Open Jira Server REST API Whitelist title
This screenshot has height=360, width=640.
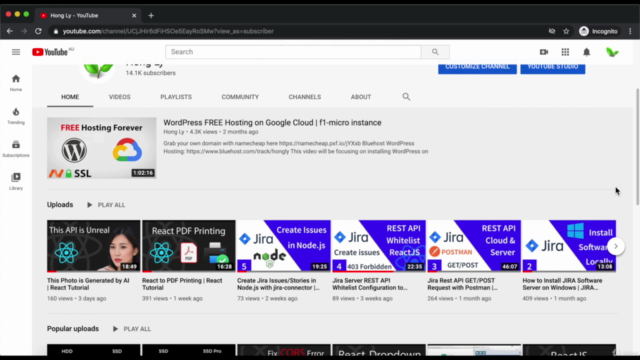[370, 284]
